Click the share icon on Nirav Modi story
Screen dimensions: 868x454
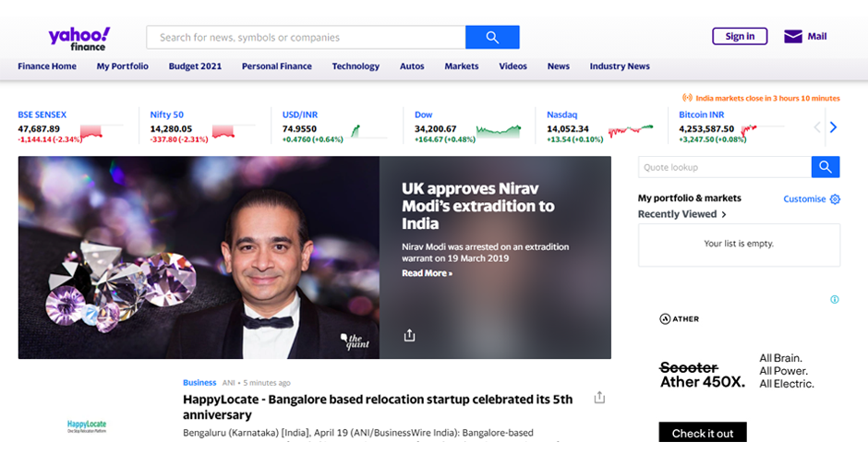tap(409, 335)
